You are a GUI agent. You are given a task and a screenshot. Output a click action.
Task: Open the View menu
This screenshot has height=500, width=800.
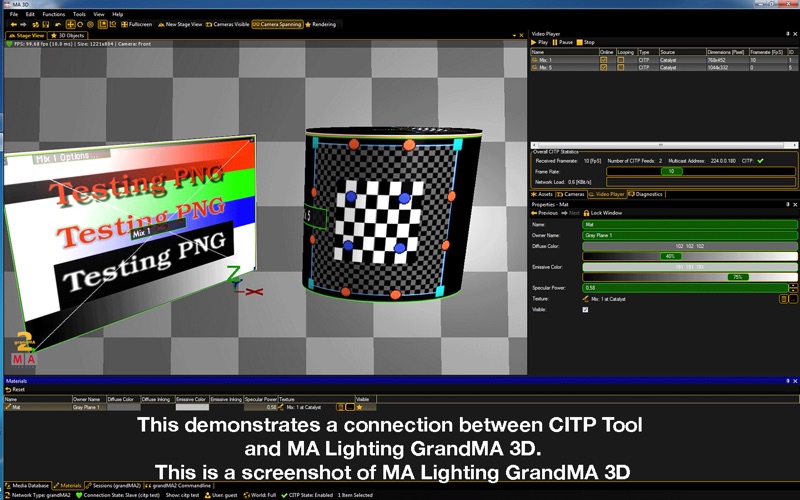99,14
